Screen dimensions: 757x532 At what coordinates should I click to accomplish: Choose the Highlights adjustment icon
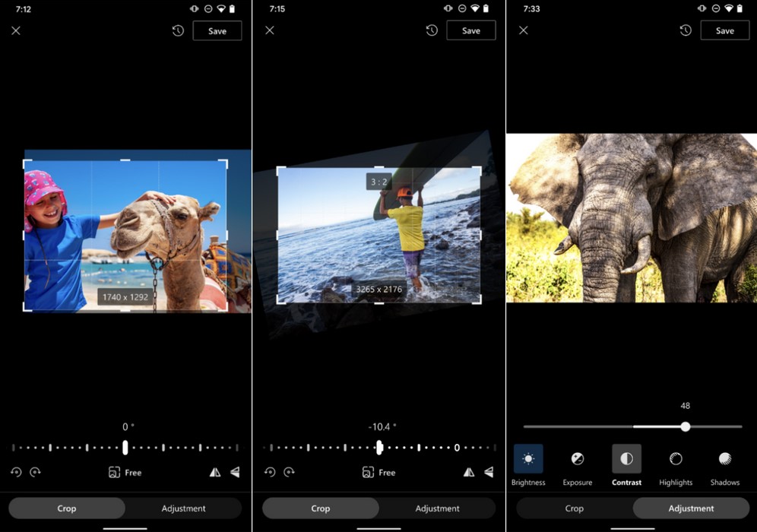(676, 459)
